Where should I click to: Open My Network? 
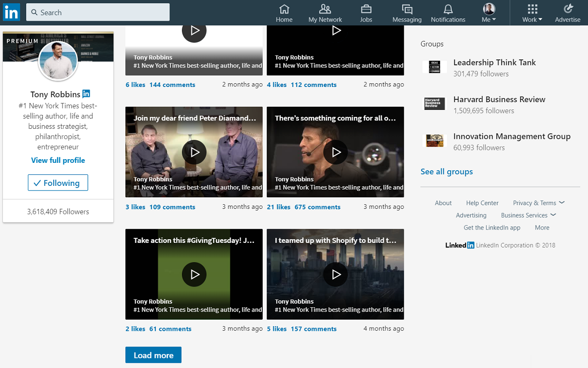325,12
